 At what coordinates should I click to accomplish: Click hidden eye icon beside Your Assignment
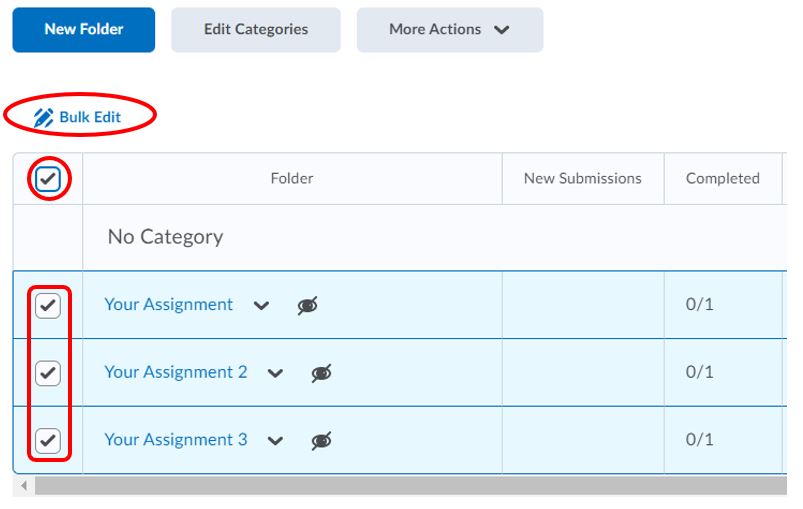[x=308, y=306]
